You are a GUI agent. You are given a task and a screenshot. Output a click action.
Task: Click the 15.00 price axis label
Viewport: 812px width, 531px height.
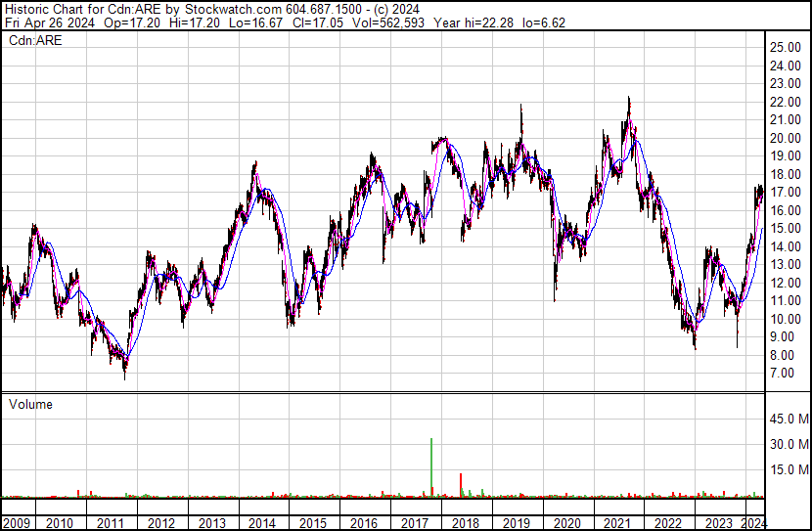(x=786, y=229)
